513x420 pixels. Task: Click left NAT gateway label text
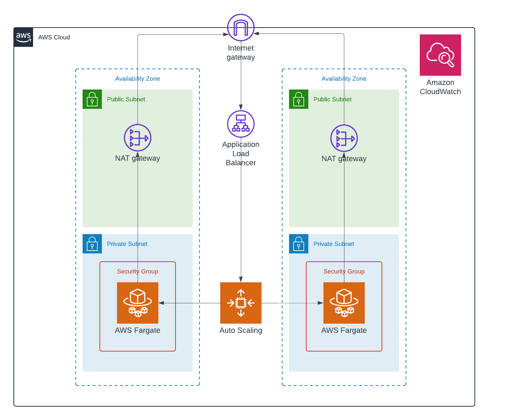tap(138, 158)
